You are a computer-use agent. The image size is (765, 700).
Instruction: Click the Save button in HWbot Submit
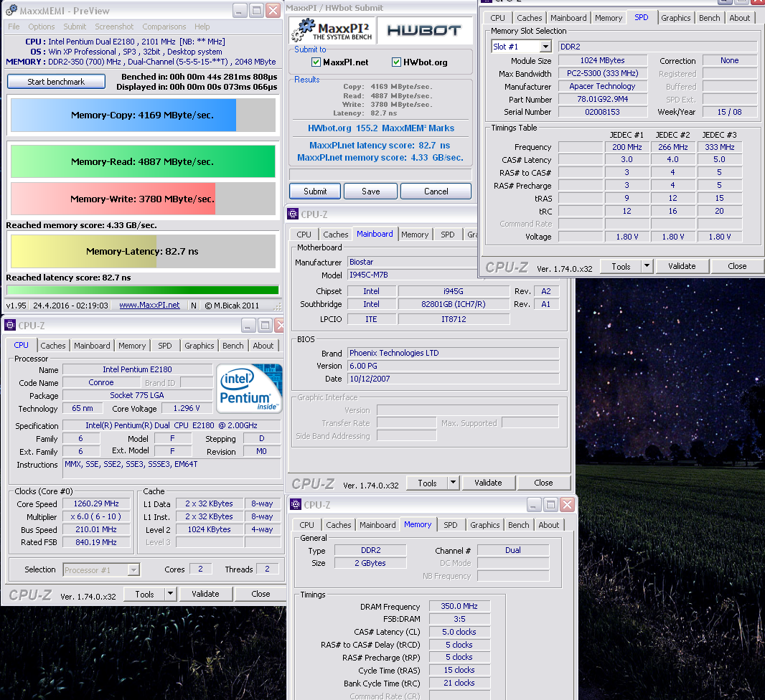click(x=371, y=191)
